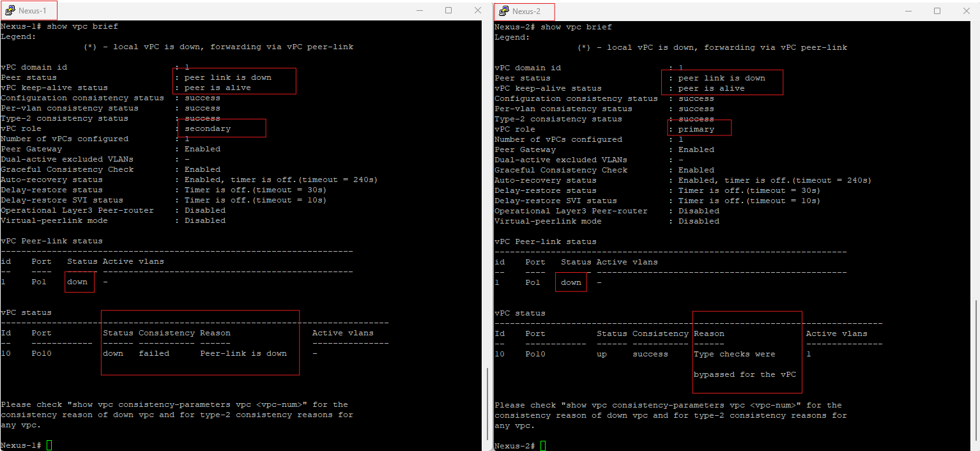Click the 'Po10' port entry in Nexus-1

pyautogui.click(x=42, y=353)
